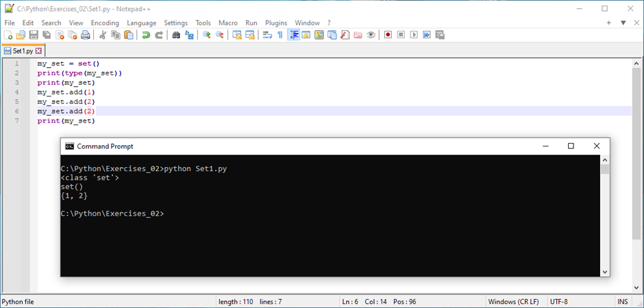The width and height of the screenshot is (644, 308).
Task: Open the Search menu
Action: pos(51,23)
